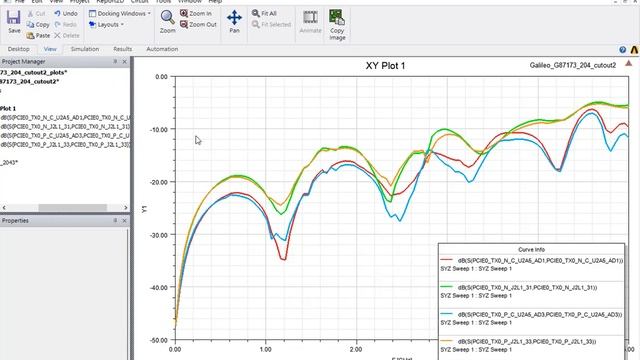Click the Galileo_G87173_204_cutout2 design label

point(573,65)
